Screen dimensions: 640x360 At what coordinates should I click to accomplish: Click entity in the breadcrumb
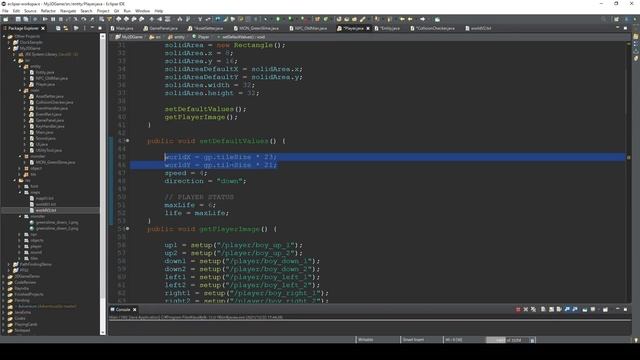[x=176, y=37]
